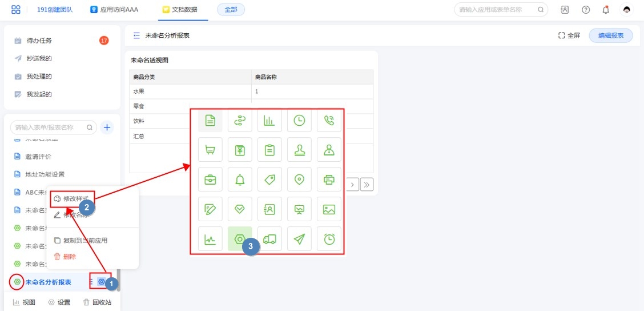Select the shopping cart icon in style picker
The width and height of the screenshot is (644, 311).
[210, 150]
